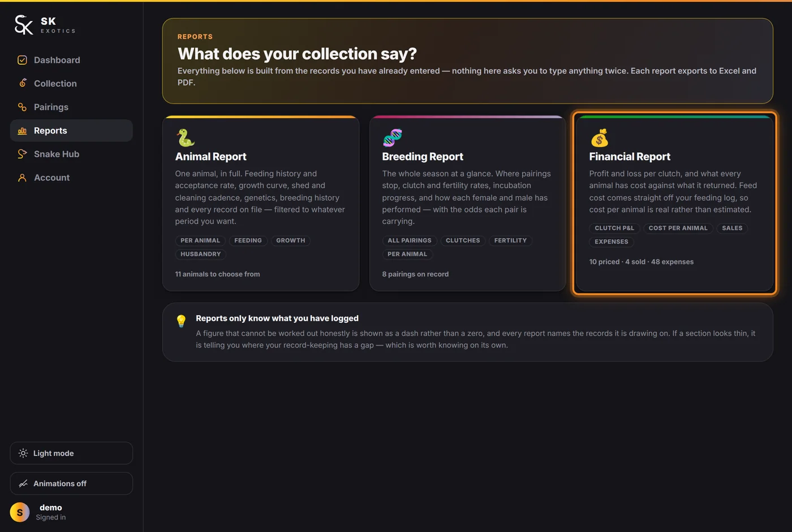Click the FERTILITY tag
This screenshot has width=792, height=532.
[x=510, y=241]
